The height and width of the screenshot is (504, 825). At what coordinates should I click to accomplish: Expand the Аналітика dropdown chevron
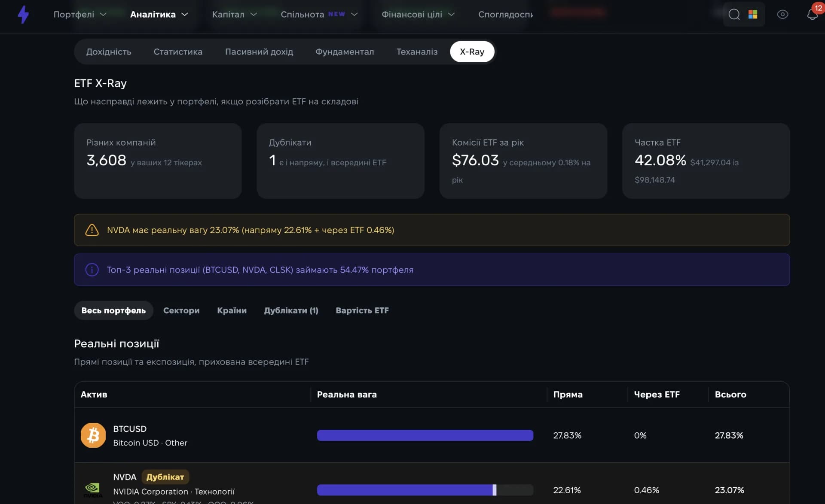[185, 15]
